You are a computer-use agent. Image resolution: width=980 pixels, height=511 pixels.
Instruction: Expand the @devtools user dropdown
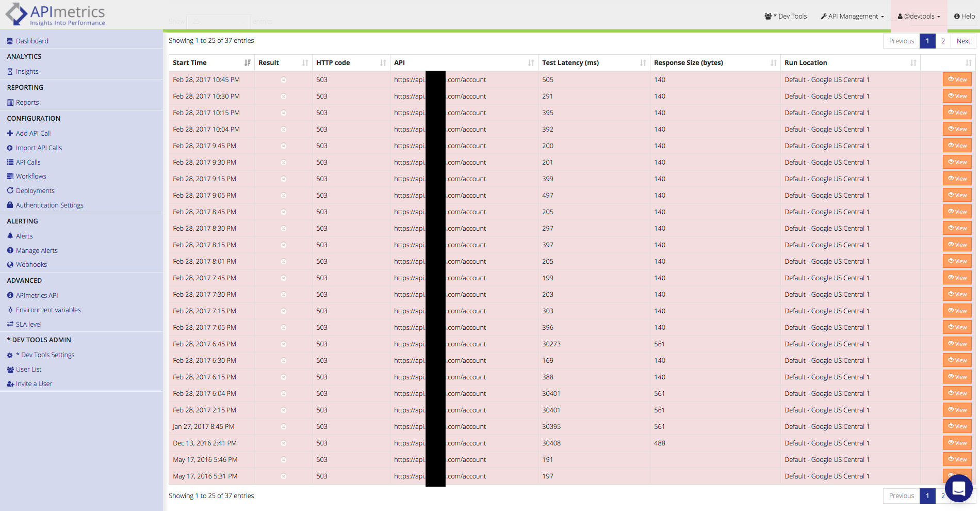click(919, 16)
